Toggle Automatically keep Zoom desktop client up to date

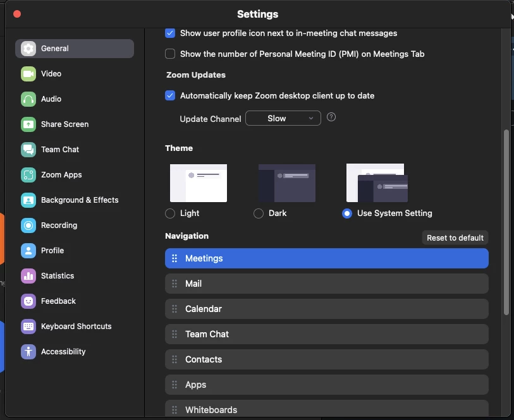(170, 95)
